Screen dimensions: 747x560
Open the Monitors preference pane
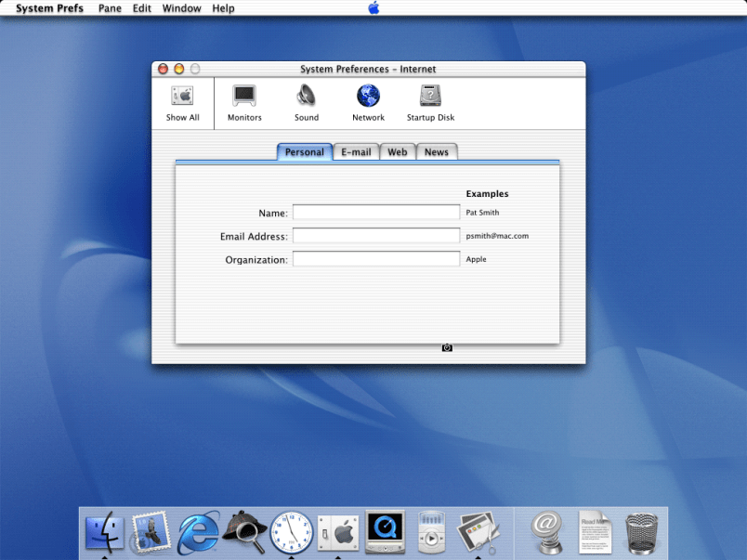click(244, 97)
